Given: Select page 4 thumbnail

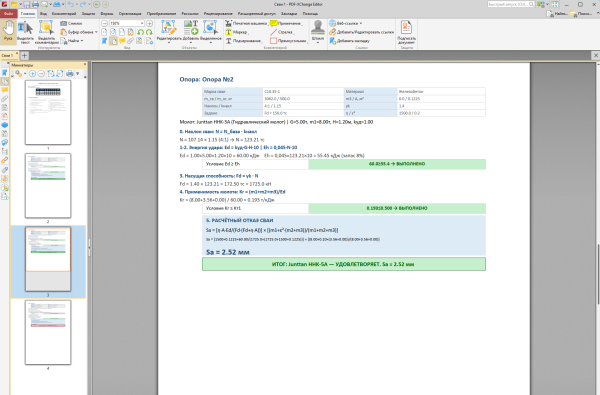Looking at the screenshot, I should [48, 332].
